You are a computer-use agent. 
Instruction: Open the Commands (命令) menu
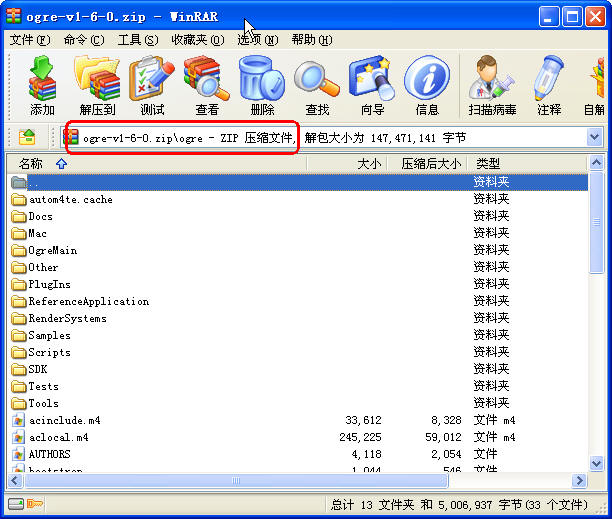coord(84,40)
